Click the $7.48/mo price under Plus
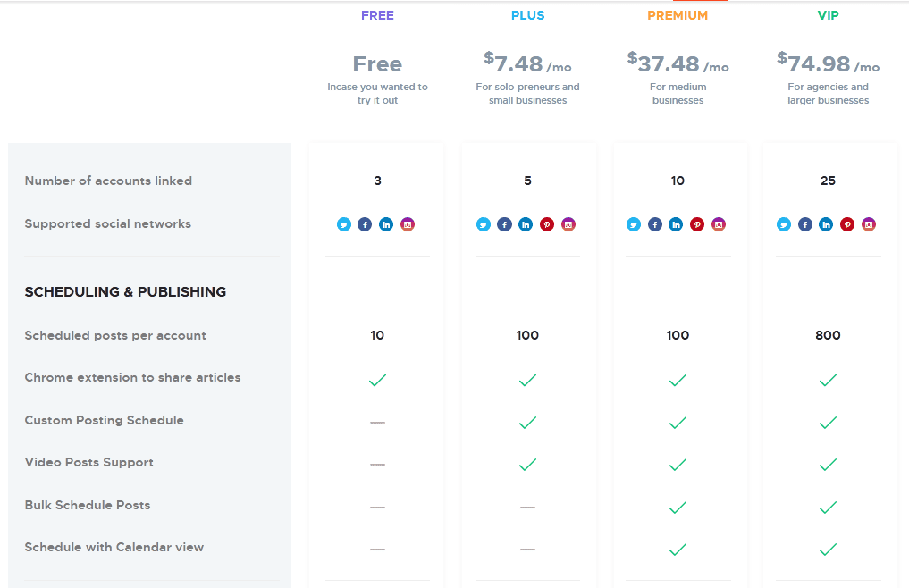 pyautogui.click(x=527, y=64)
